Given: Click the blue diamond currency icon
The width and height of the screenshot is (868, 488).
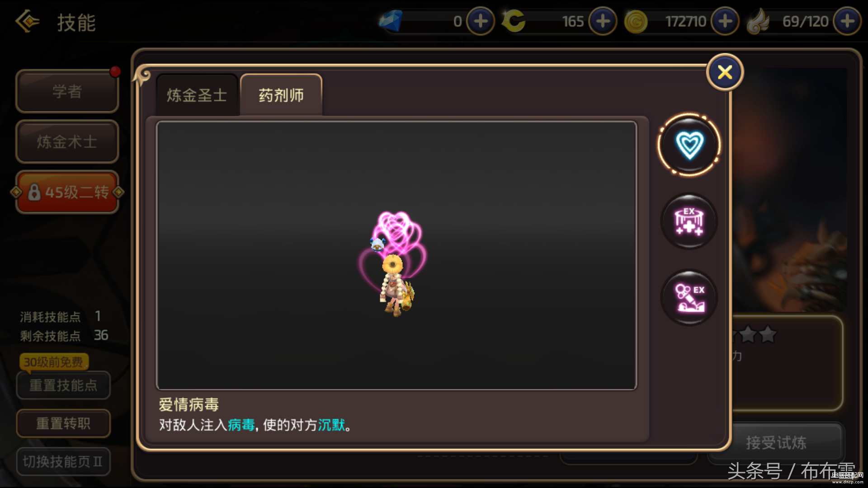Looking at the screenshot, I should 391,21.
